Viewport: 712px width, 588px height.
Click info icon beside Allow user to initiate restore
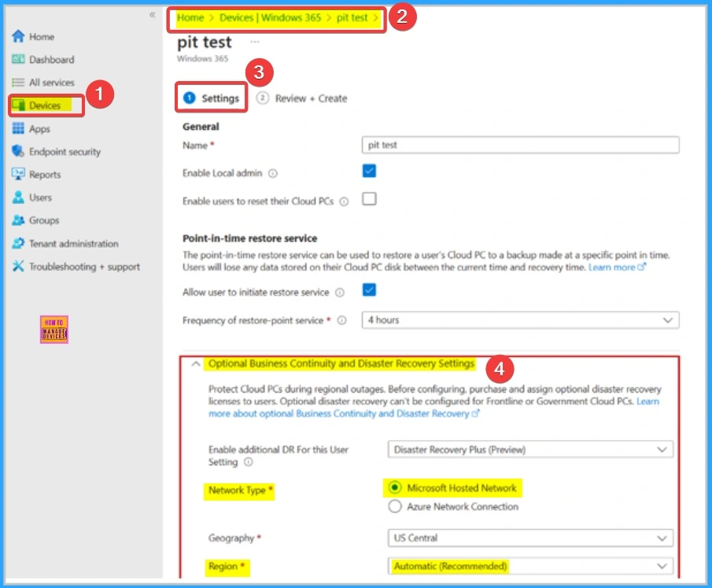coord(340,292)
